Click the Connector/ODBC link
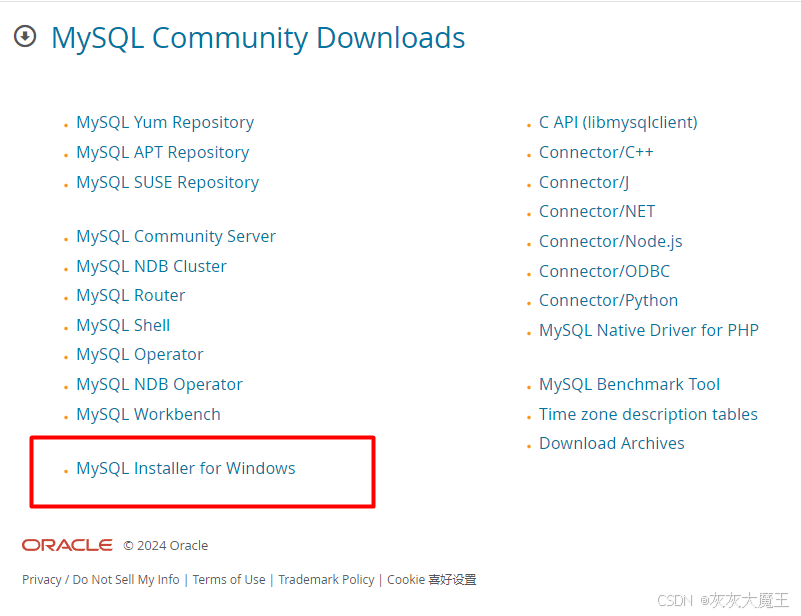Screen dimensions: 801x616 point(604,271)
